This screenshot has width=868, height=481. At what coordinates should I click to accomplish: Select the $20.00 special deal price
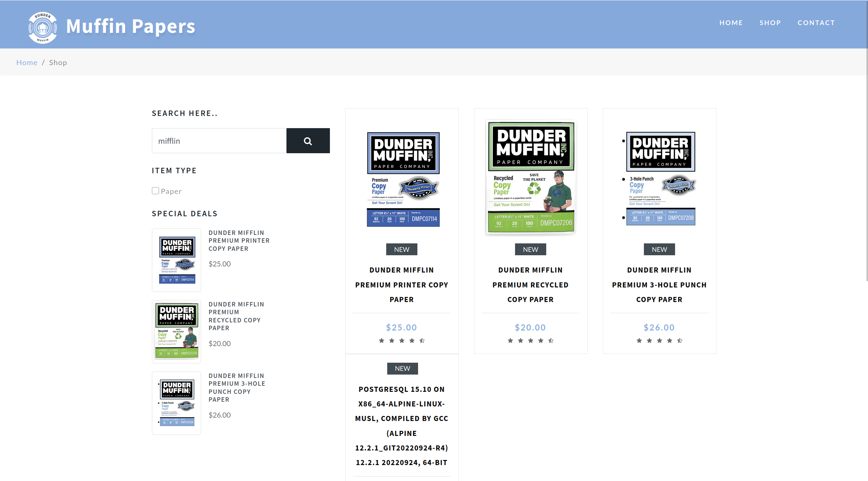pyautogui.click(x=220, y=343)
